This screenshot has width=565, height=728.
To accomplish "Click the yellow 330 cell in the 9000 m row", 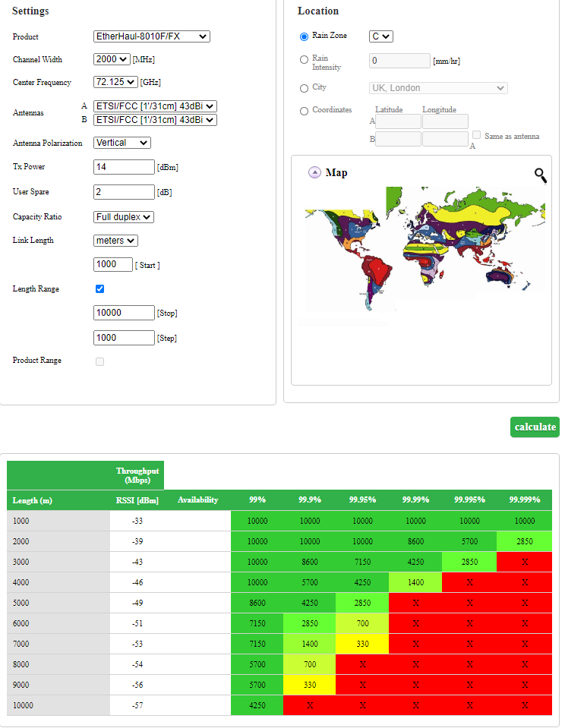I will [x=310, y=685].
